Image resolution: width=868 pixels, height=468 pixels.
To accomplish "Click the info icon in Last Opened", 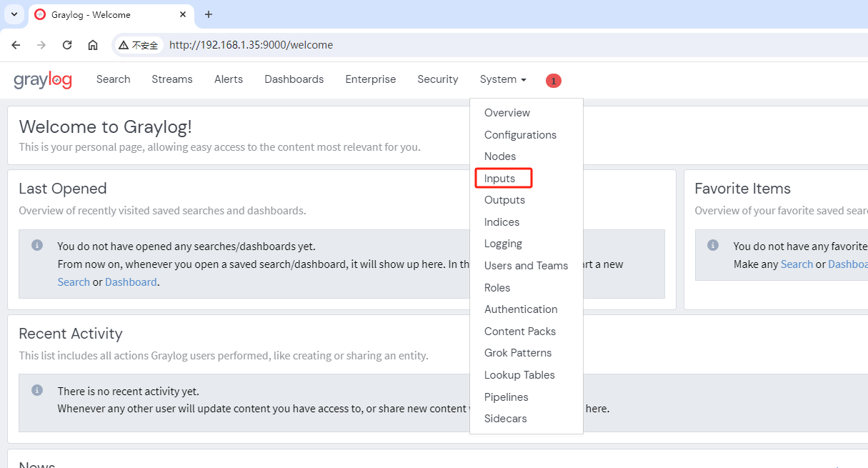I will [37, 245].
